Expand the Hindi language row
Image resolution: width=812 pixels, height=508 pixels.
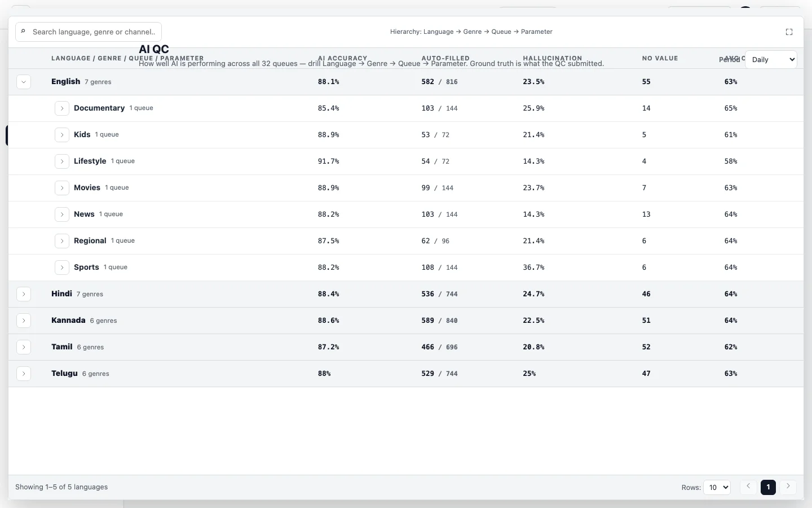coord(24,294)
